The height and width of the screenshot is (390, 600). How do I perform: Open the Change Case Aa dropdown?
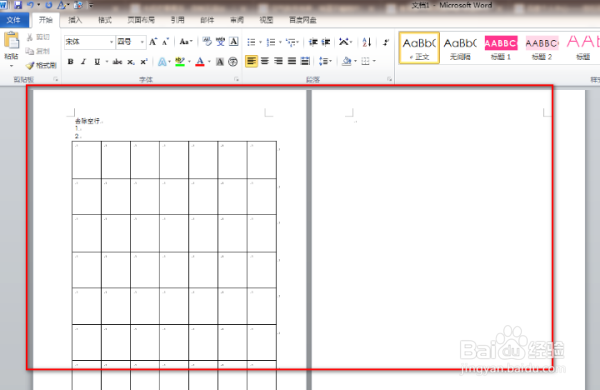click(x=186, y=42)
